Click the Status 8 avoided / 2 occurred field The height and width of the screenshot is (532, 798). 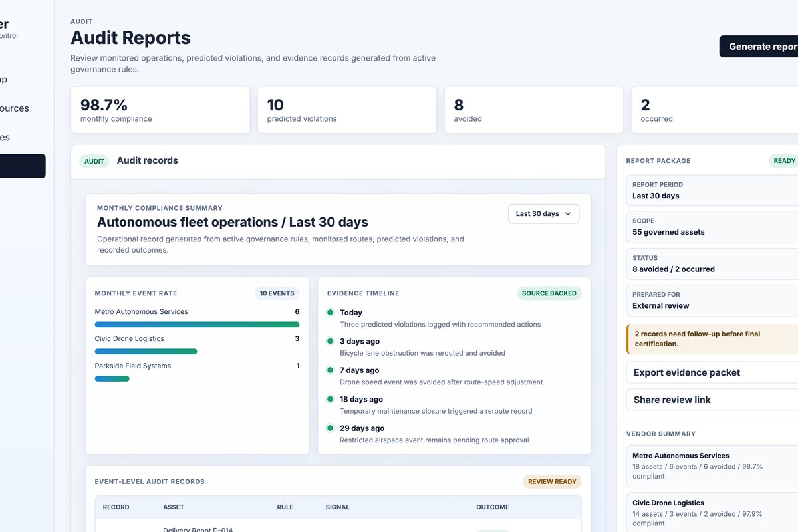click(x=712, y=263)
